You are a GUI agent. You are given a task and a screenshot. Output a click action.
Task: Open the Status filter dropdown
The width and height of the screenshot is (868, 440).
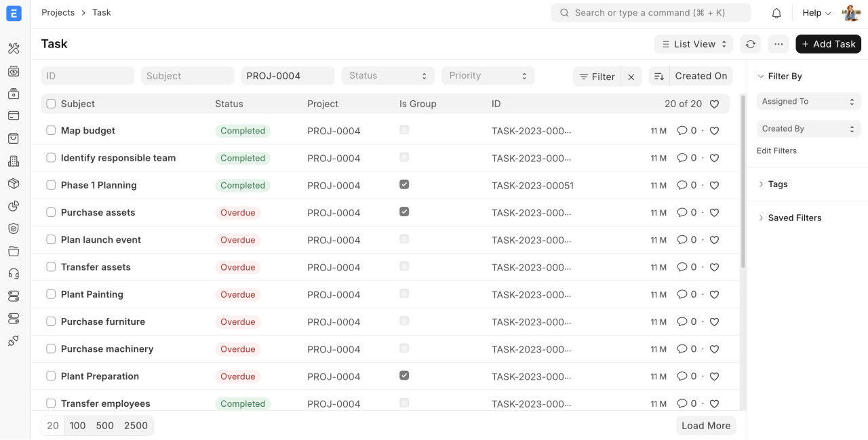(387, 76)
